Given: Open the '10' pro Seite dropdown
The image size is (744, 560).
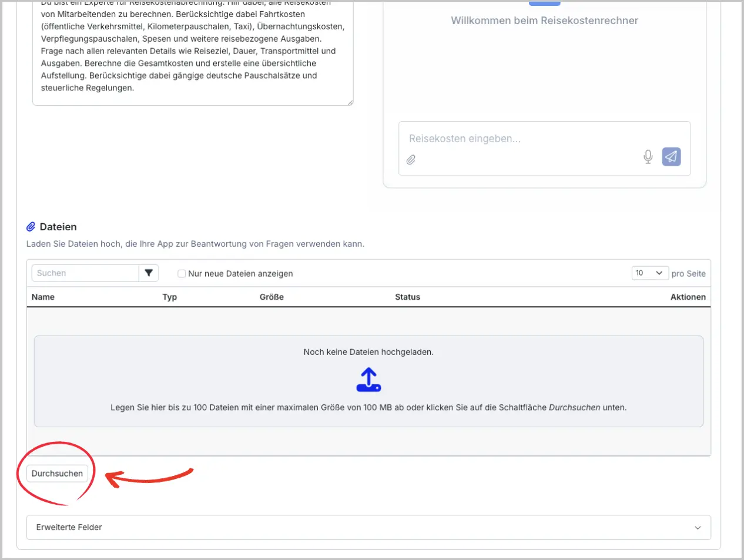Looking at the screenshot, I should click(x=650, y=273).
